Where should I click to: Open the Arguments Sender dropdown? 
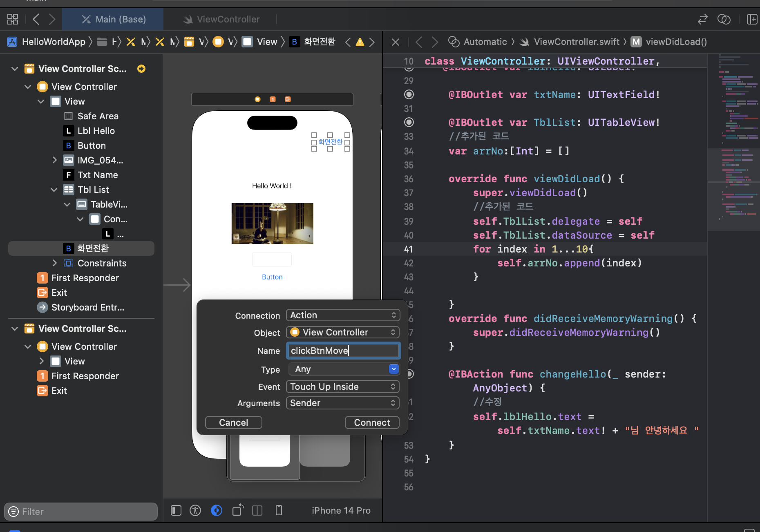[343, 403]
